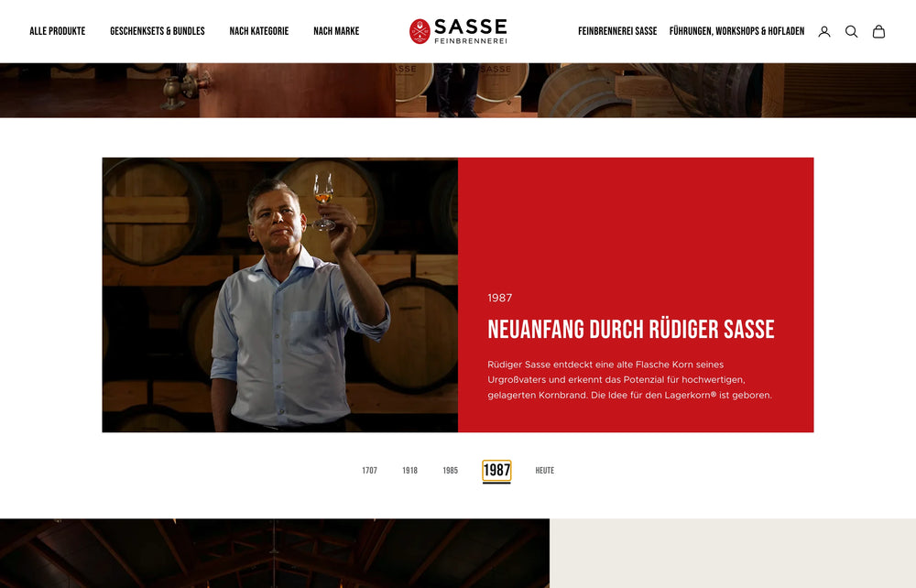Expand the Nach Kategorie menu

click(x=259, y=31)
